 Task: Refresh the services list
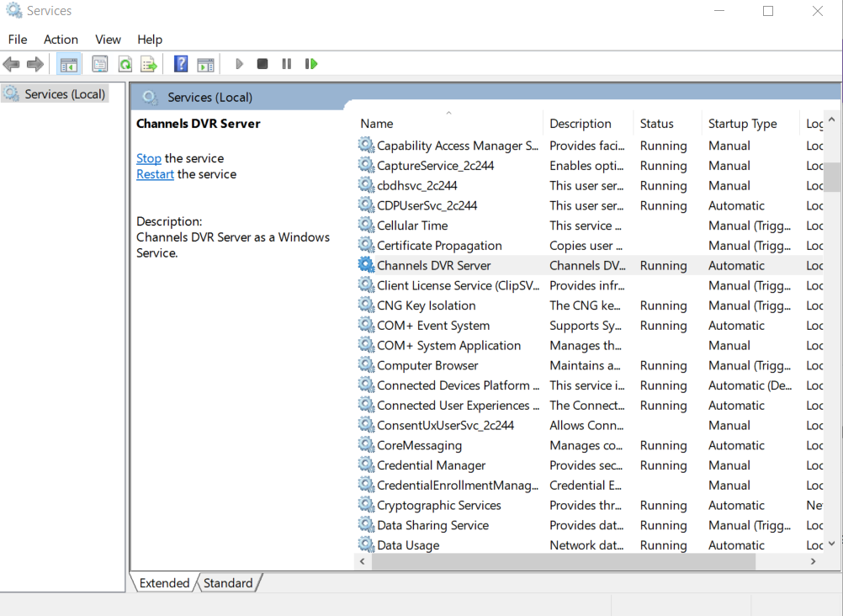point(124,63)
